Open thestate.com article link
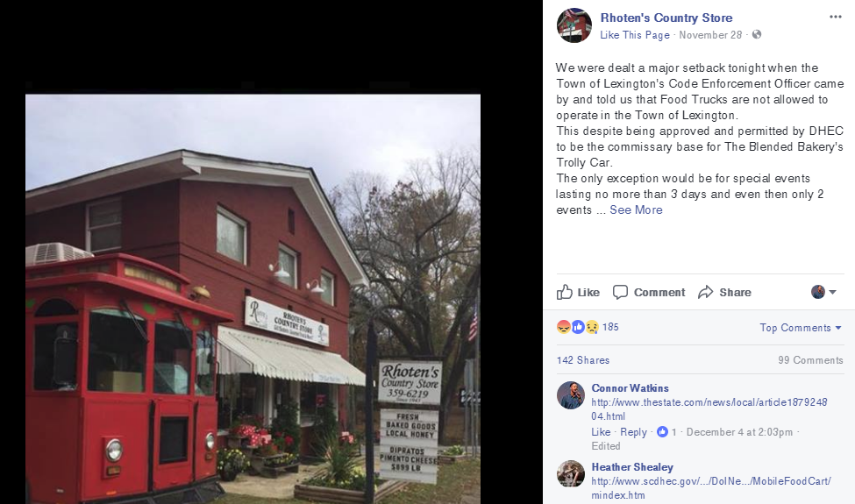The height and width of the screenshot is (504, 855). pyautogui.click(x=709, y=409)
